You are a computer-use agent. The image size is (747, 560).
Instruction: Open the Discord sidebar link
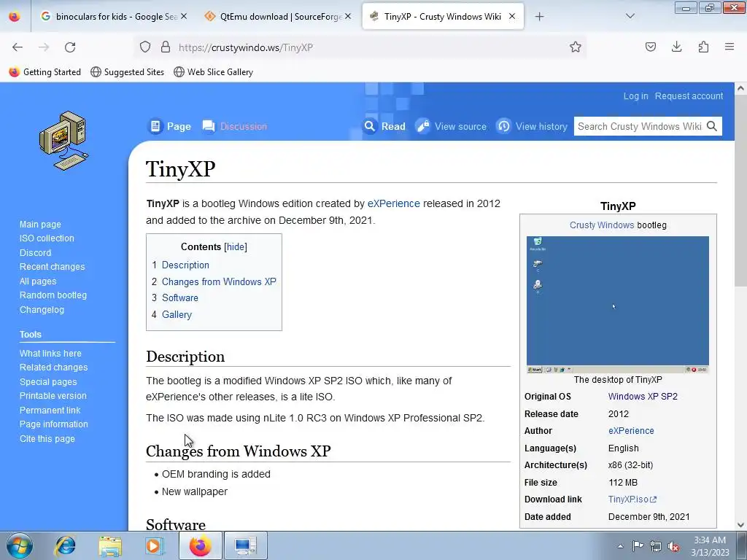click(x=35, y=252)
